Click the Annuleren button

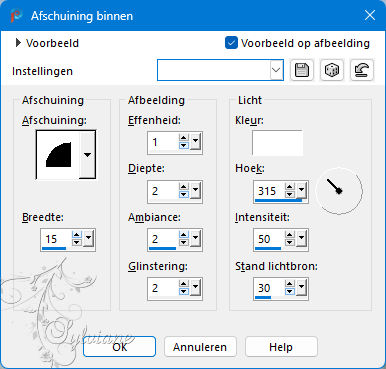(x=200, y=347)
